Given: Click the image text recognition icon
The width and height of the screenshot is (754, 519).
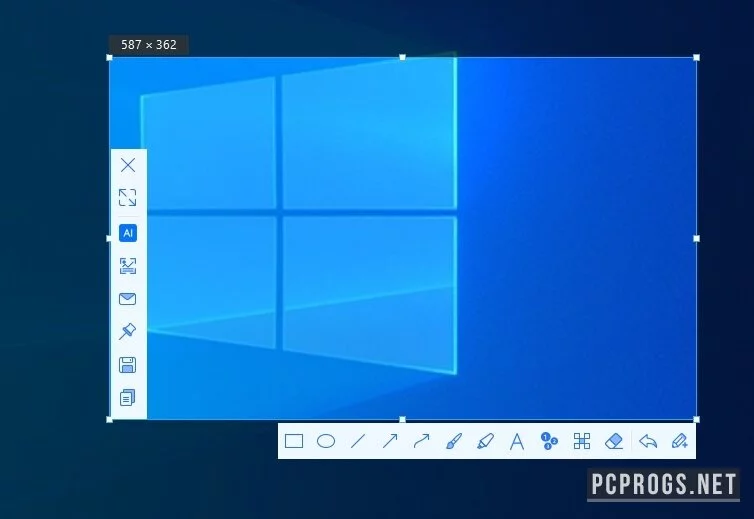Looking at the screenshot, I should pyautogui.click(x=128, y=266).
